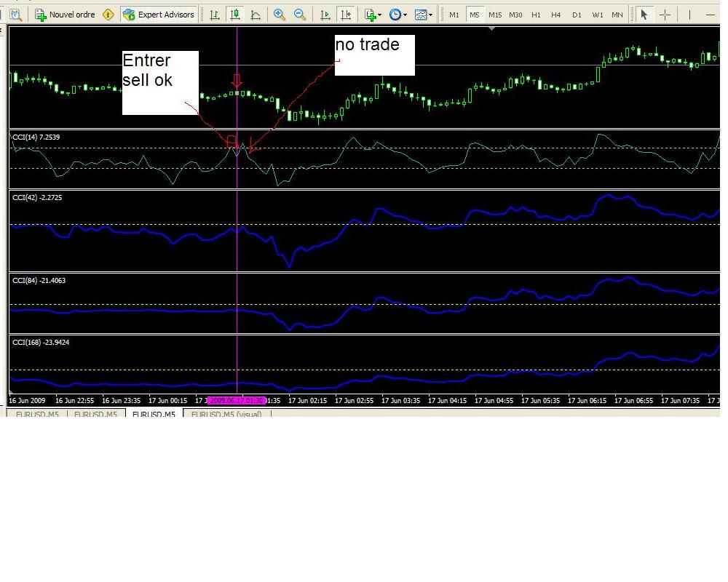Toggle chart shift from right edge
The height and width of the screenshot is (582, 728).
346,15
